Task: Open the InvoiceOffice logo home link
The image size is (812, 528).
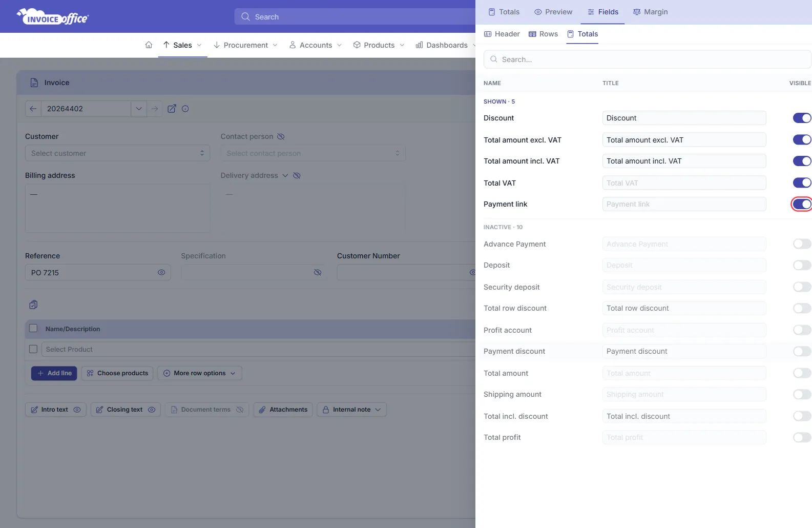Action: point(53,17)
